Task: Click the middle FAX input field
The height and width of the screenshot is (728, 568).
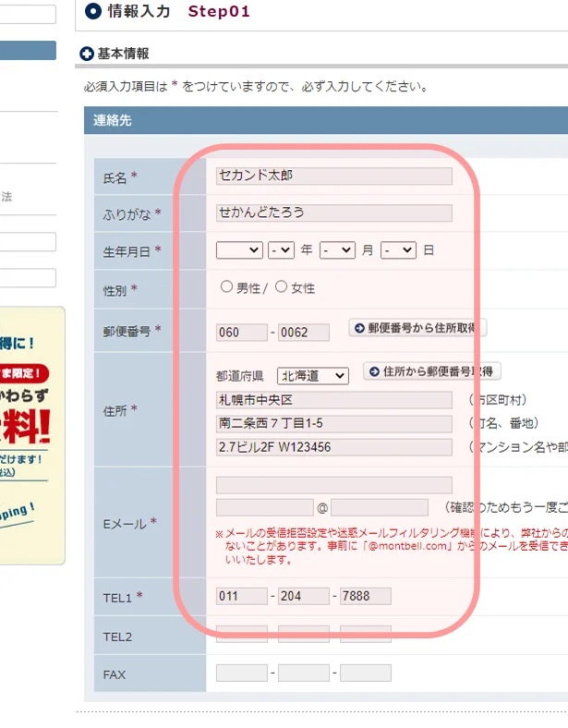Action: pyautogui.click(x=304, y=673)
